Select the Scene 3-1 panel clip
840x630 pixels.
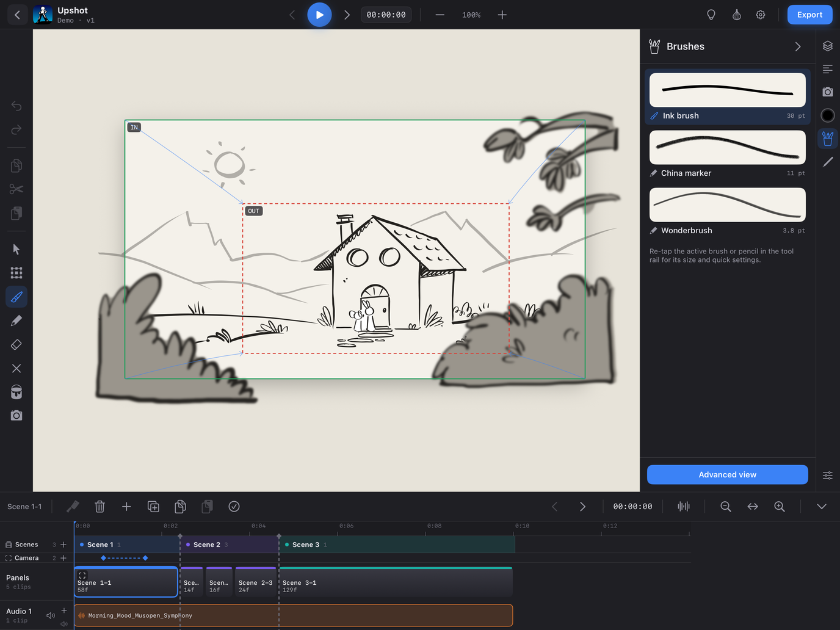point(396,582)
